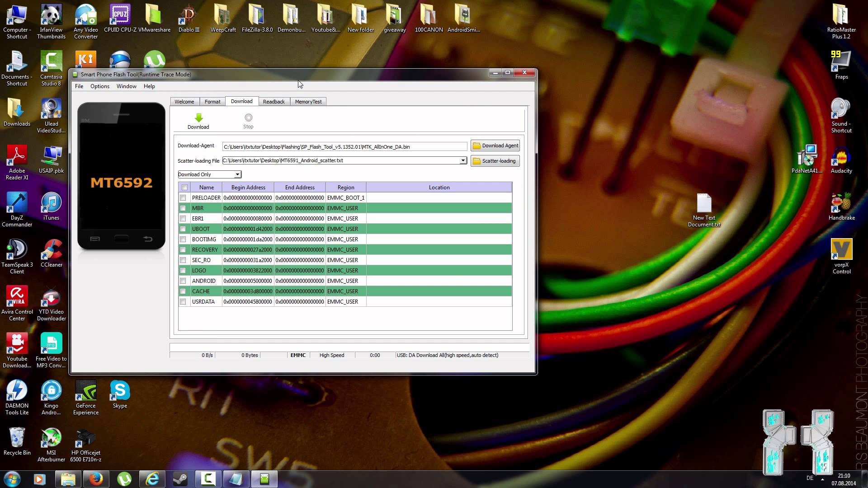This screenshot has height=488, width=868.
Task: Open the Help menu
Action: click(149, 86)
